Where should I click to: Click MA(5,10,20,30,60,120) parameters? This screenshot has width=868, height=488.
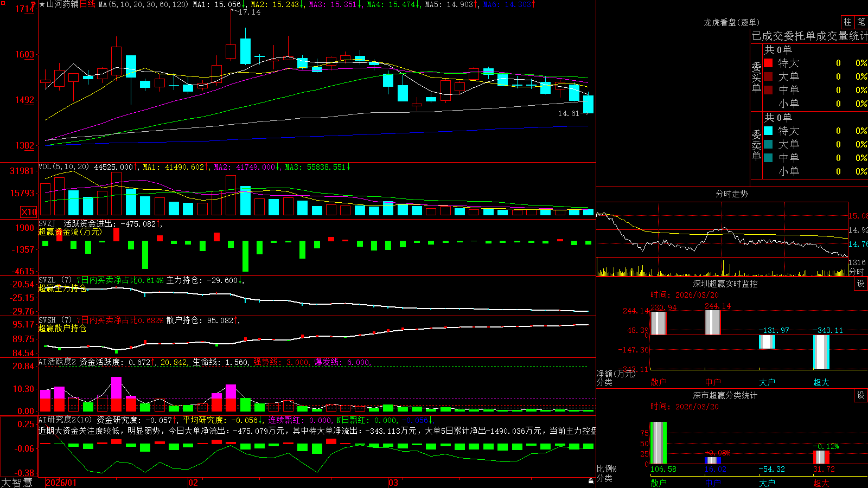click(143, 4)
